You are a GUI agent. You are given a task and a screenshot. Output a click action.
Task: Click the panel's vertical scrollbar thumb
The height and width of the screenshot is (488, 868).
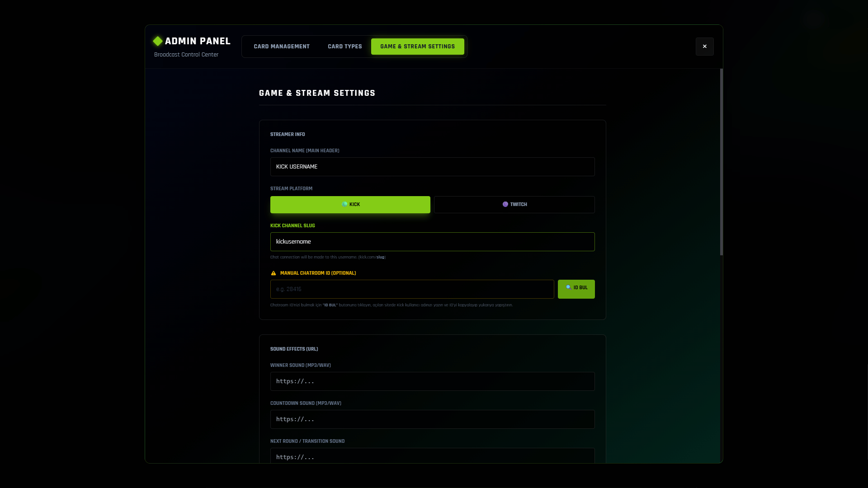tap(721, 162)
